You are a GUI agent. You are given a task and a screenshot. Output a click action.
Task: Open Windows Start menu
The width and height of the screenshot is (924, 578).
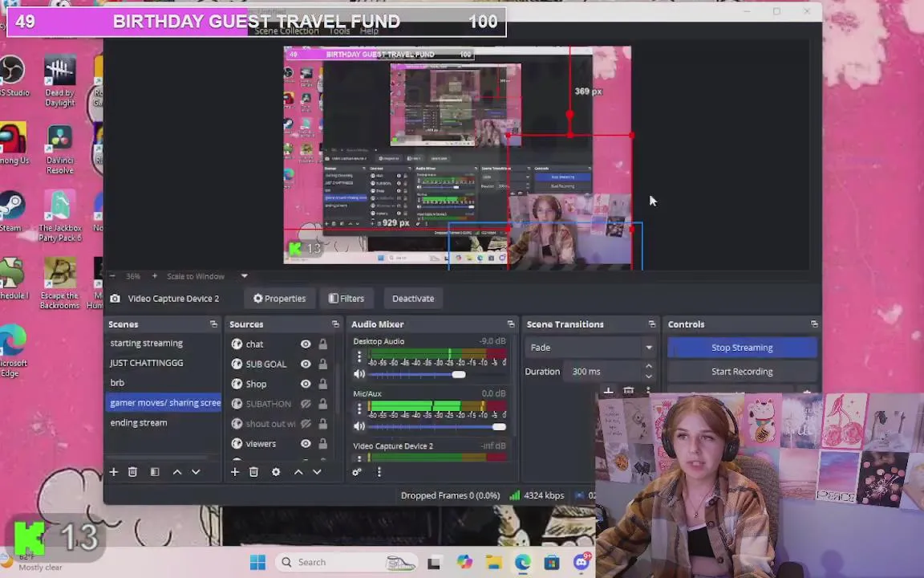pyautogui.click(x=257, y=562)
